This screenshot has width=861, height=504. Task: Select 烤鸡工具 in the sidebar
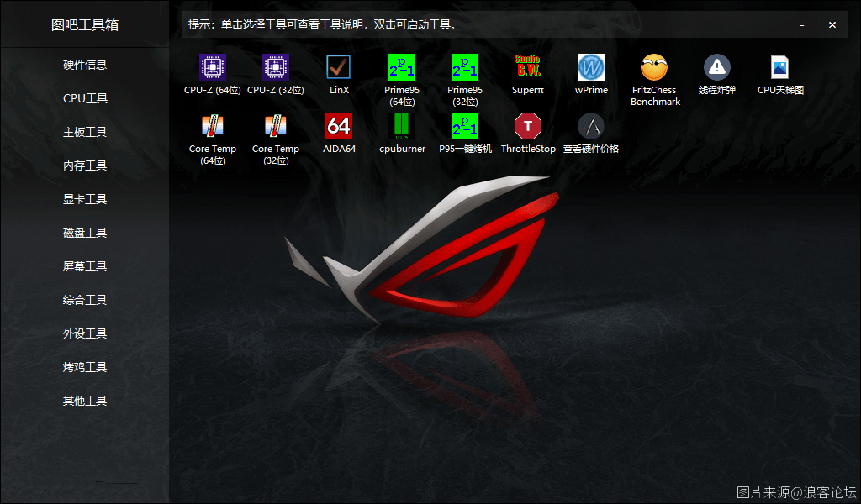pyautogui.click(x=85, y=367)
